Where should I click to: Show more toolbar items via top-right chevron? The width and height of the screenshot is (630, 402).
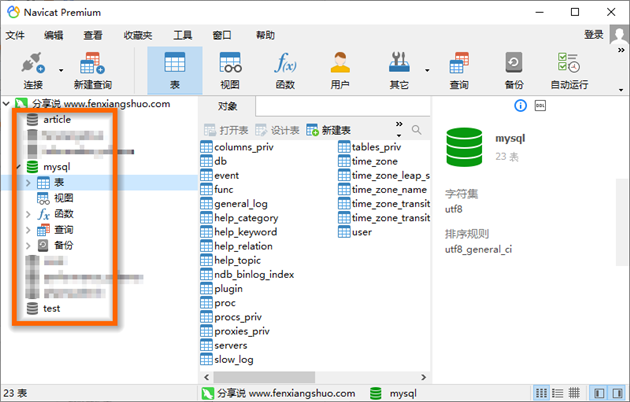(621, 50)
